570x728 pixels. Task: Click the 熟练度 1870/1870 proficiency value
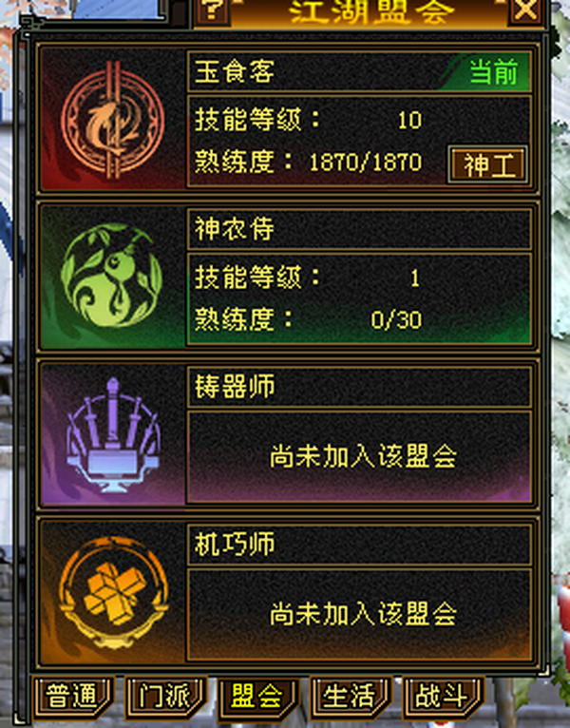(366, 162)
